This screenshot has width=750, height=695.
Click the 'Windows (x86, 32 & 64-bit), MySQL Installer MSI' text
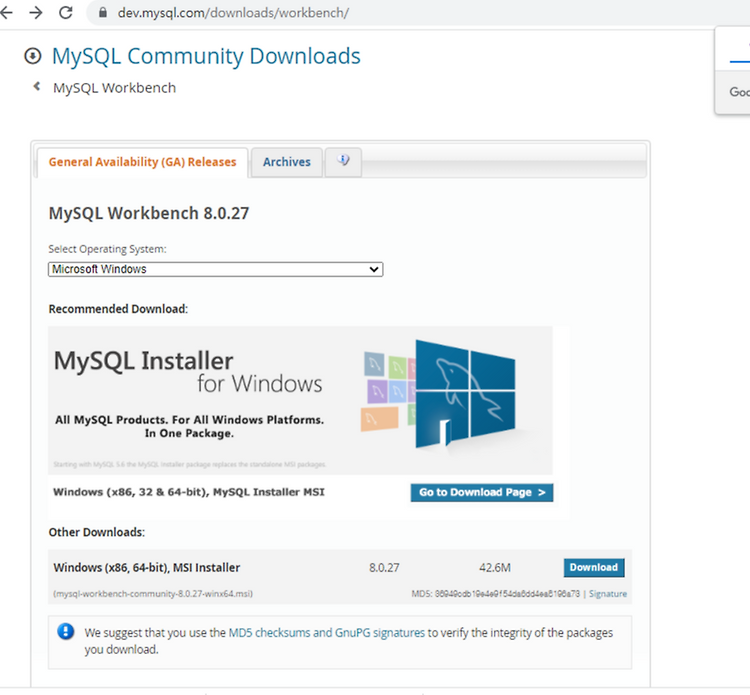(x=189, y=492)
